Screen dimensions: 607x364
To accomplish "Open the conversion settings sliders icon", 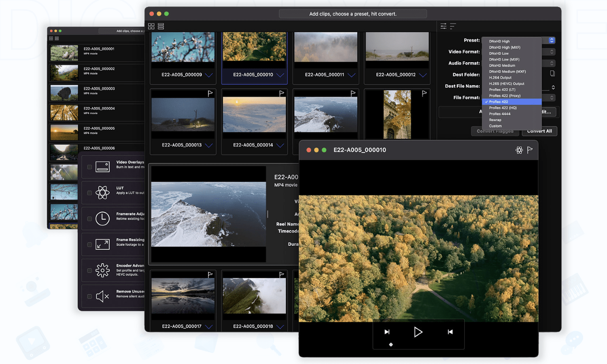I will (444, 26).
